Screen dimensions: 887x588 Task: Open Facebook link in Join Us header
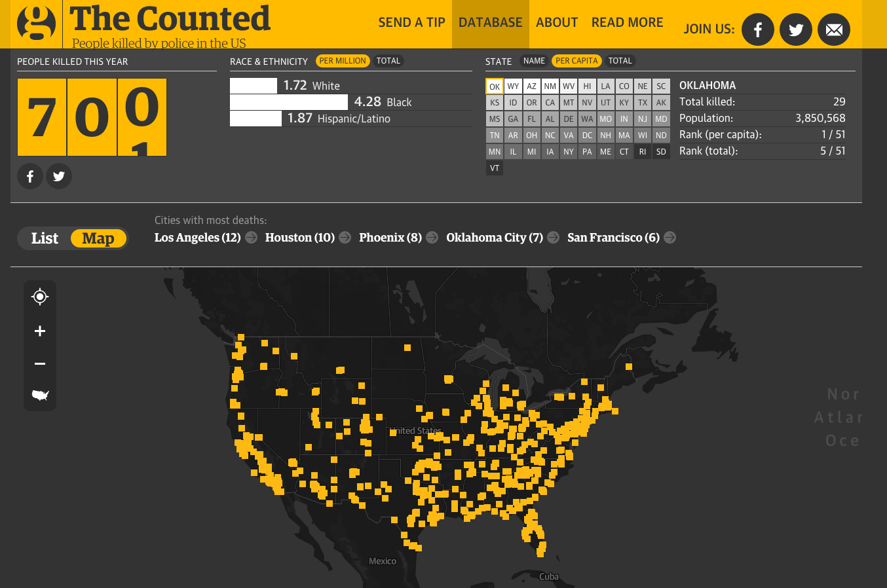pos(758,29)
